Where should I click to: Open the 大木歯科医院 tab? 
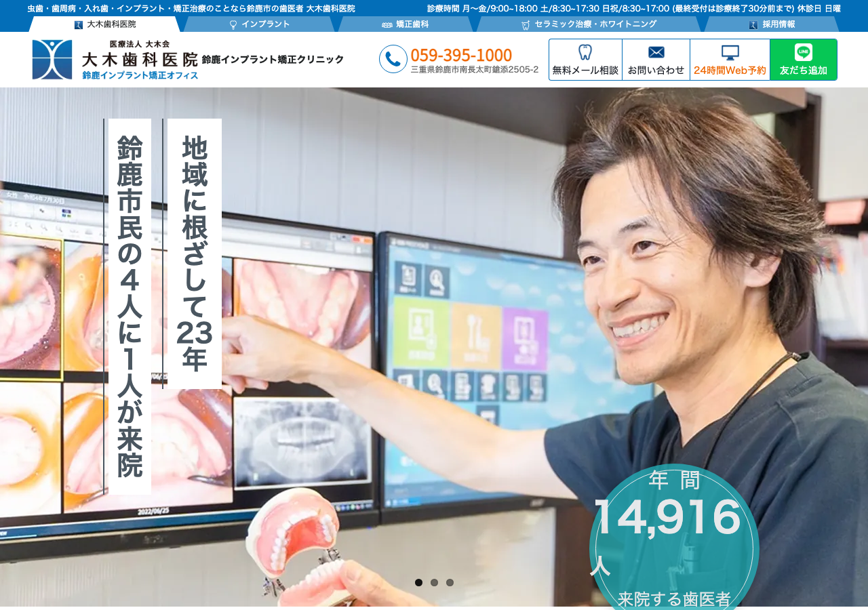104,24
